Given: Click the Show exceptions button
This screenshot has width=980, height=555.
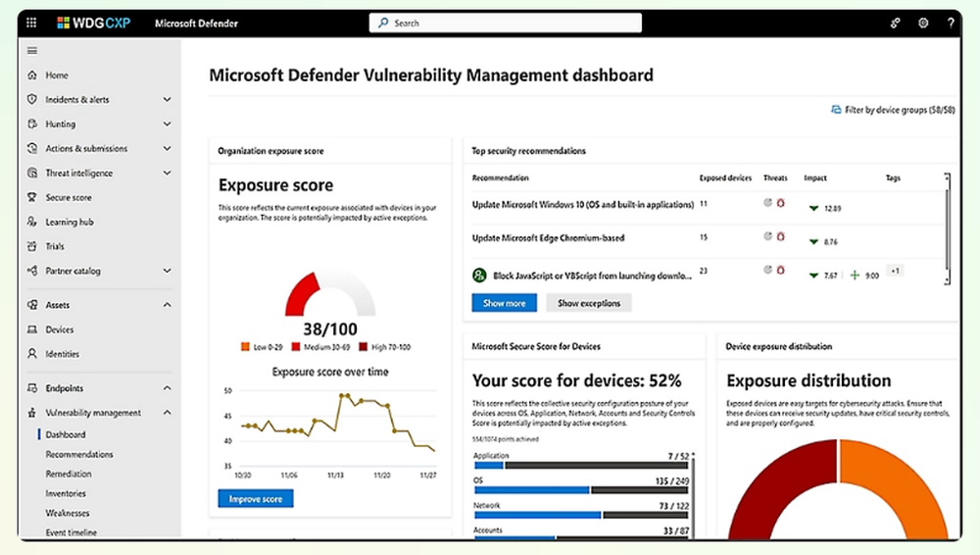Looking at the screenshot, I should click(x=589, y=303).
